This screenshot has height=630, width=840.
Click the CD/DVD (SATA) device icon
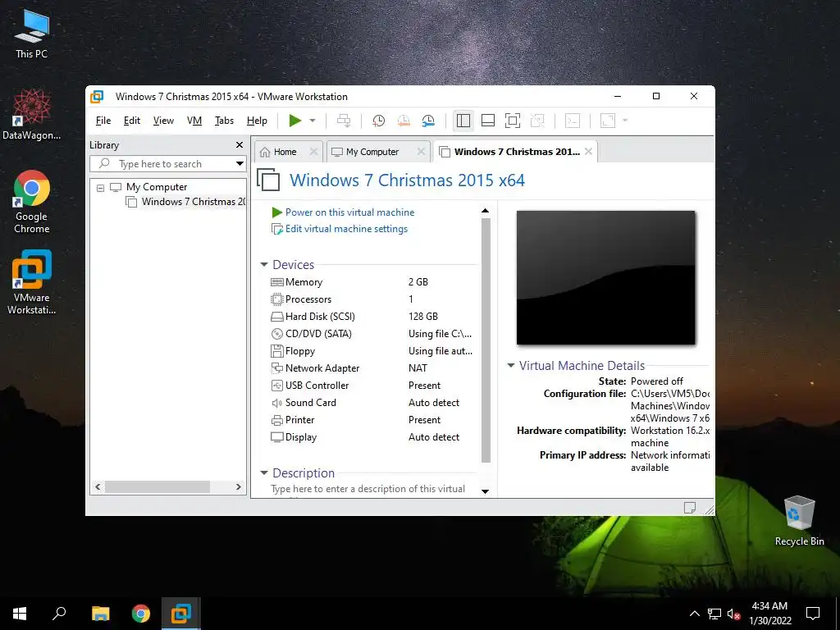[277, 334]
